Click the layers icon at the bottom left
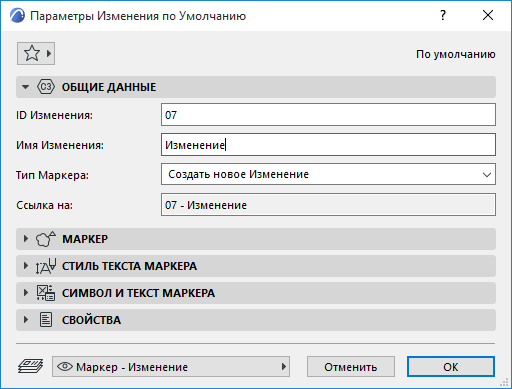The height and width of the screenshot is (389, 512). point(30,366)
